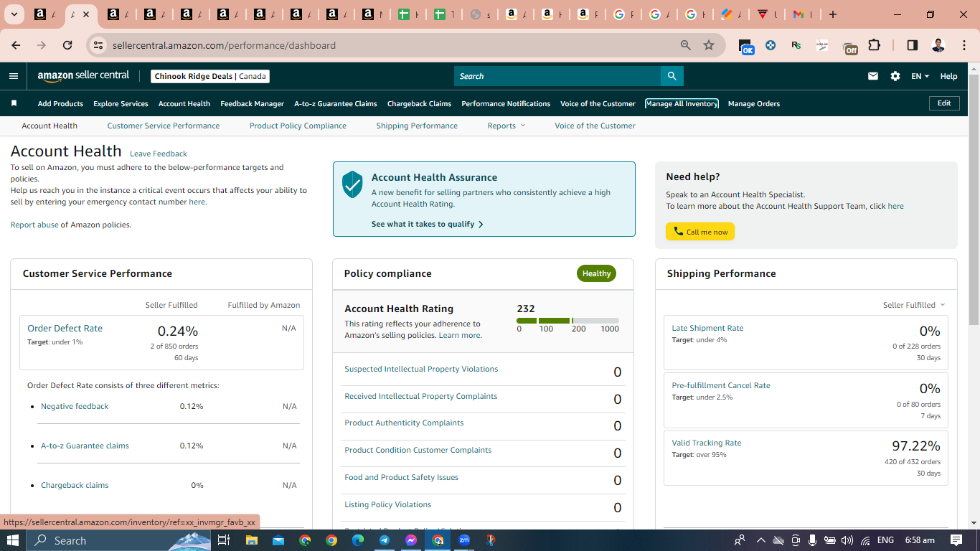Open the Pre-fulfillment Cancel Rate link
Image resolution: width=980 pixels, height=551 pixels.
tap(721, 385)
